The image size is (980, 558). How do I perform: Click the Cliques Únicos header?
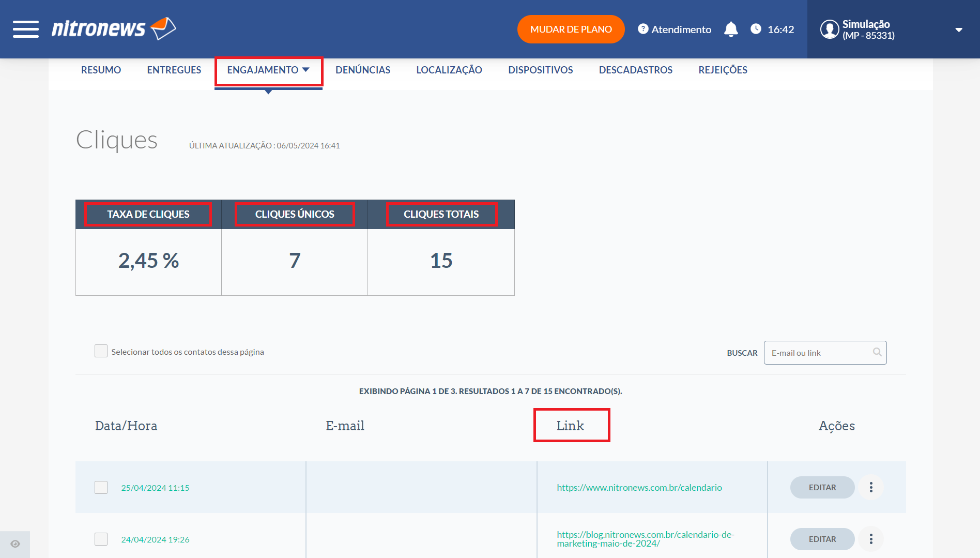click(x=295, y=214)
